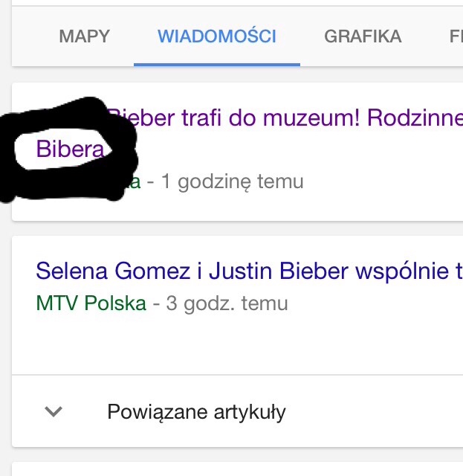Click the MTV Polska source label

[91, 303]
